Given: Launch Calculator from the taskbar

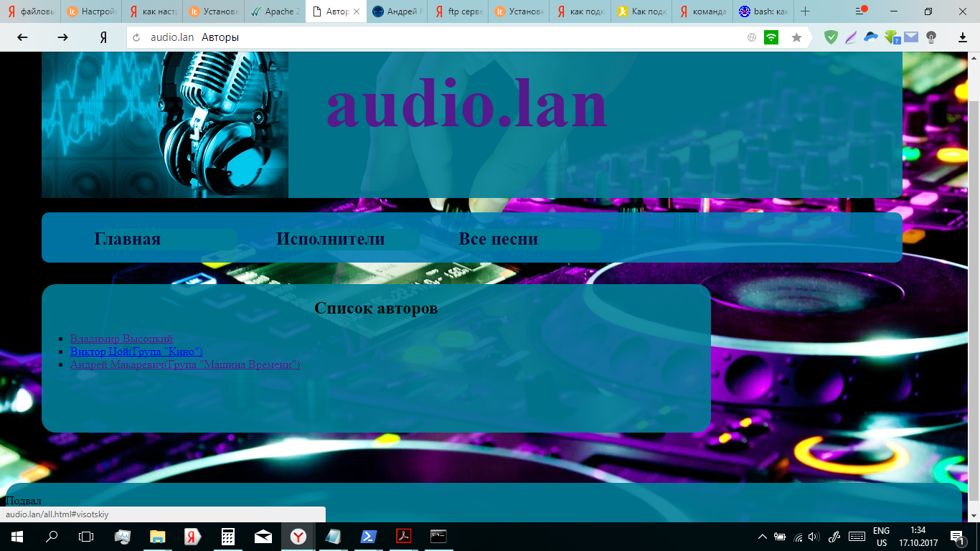Looking at the screenshot, I should (x=228, y=537).
